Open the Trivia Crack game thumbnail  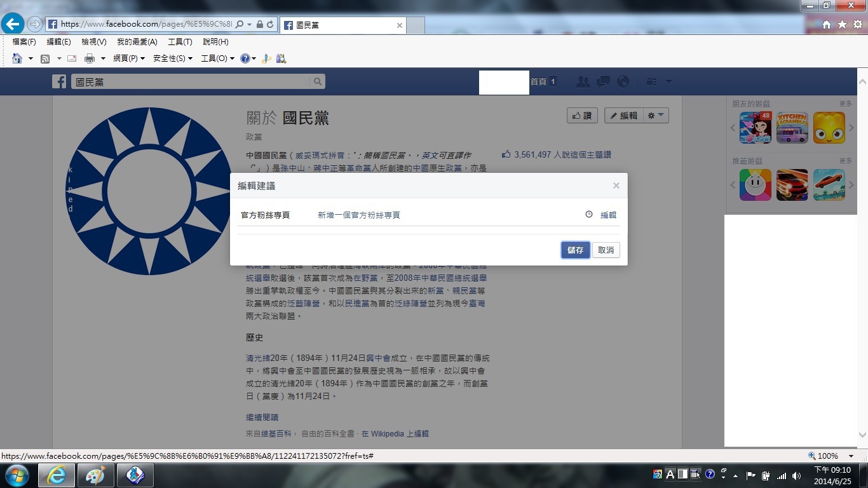click(756, 185)
